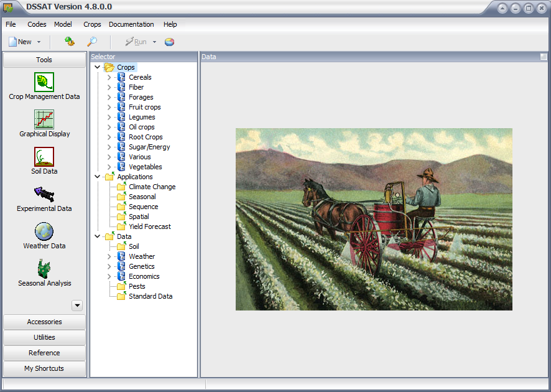Select the Various label
The height and width of the screenshot is (392, 551).
[x=139, y=157]
